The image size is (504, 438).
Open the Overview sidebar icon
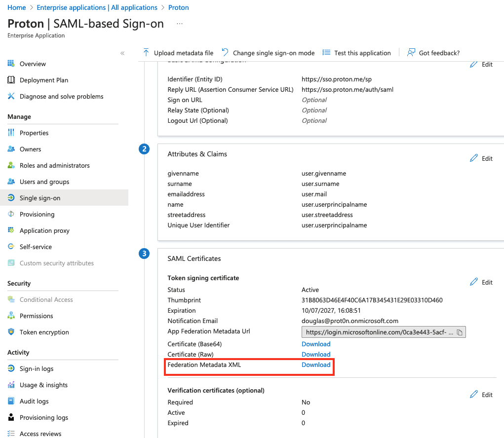11,64
